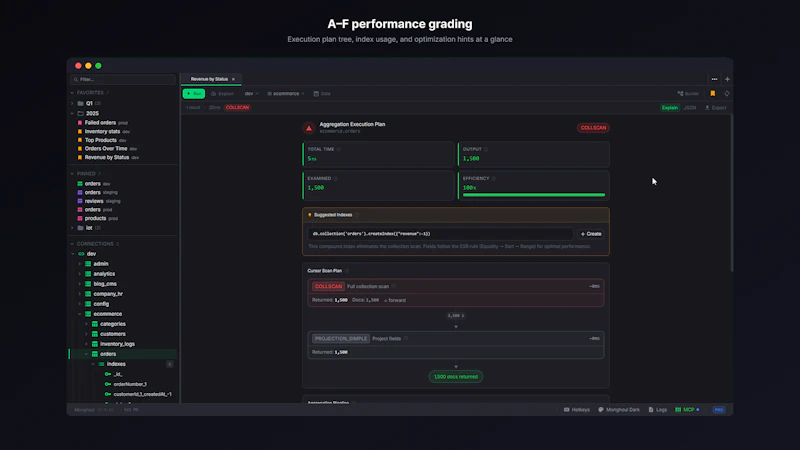Open Logs from the status bar
This screenshot has width=800, height=450.
[x=658, y=410]
